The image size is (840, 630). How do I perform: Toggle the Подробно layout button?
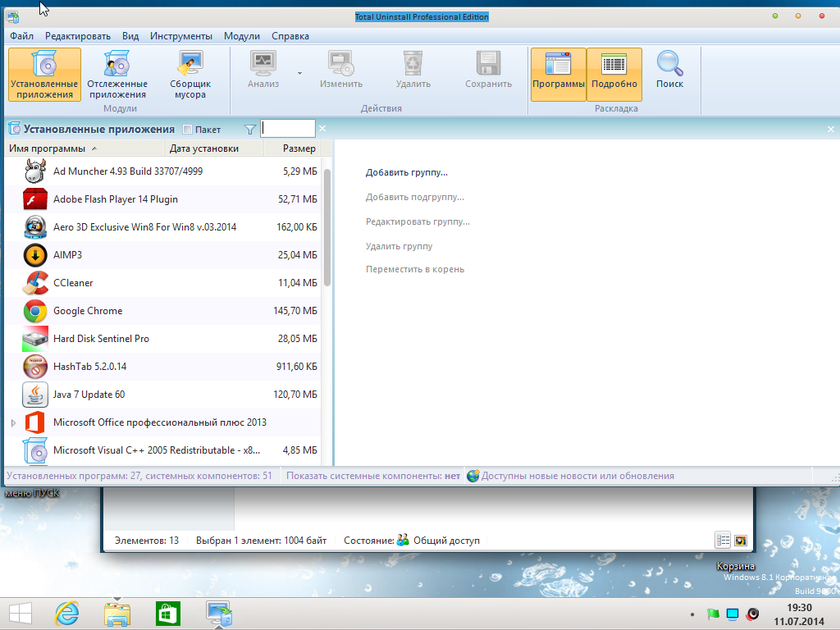(614, 75)
